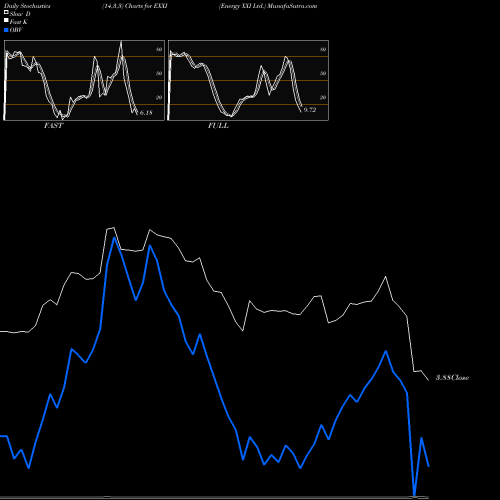
Task: Click the 'Fast K' legend label
Action: (19, 22)
